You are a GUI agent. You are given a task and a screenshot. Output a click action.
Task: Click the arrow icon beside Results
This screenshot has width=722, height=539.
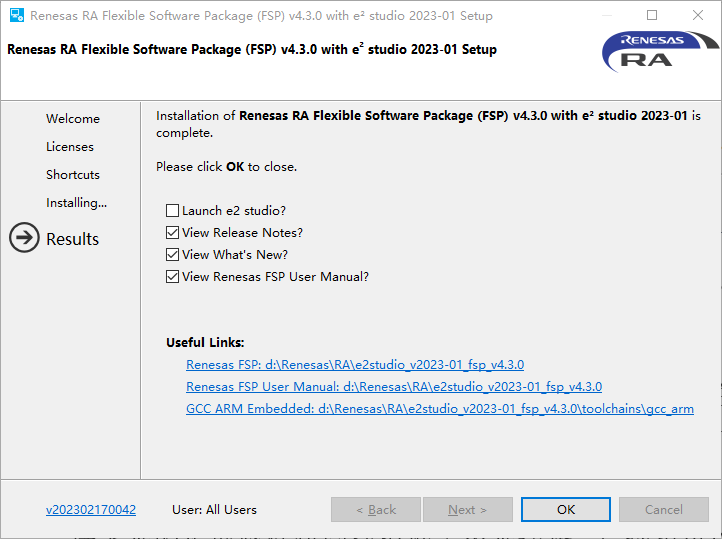pos(24,238)
